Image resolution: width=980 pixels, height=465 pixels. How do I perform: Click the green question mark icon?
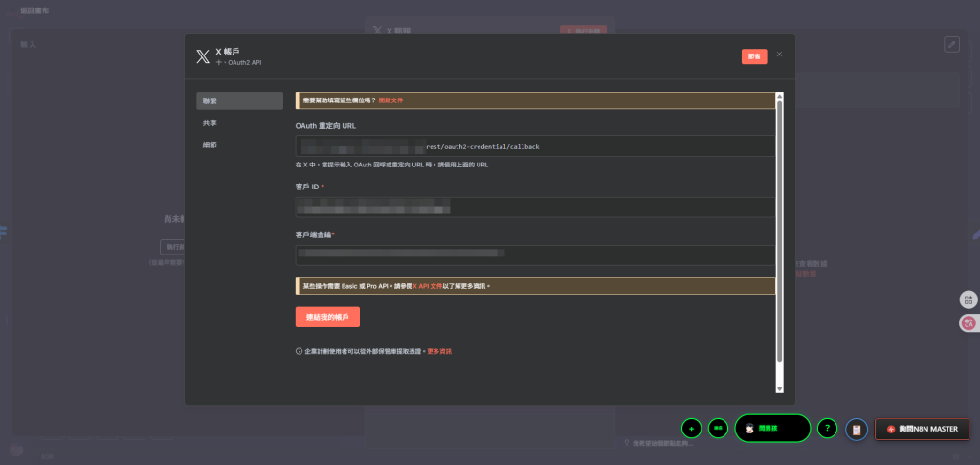[x=828, y=429]
